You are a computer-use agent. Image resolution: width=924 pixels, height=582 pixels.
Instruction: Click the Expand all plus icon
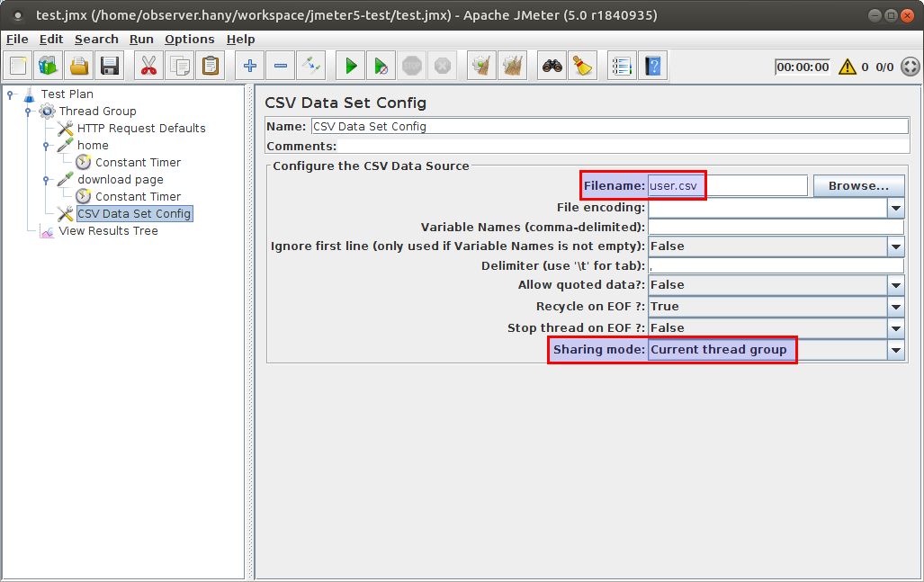click(x=250, y=66)
